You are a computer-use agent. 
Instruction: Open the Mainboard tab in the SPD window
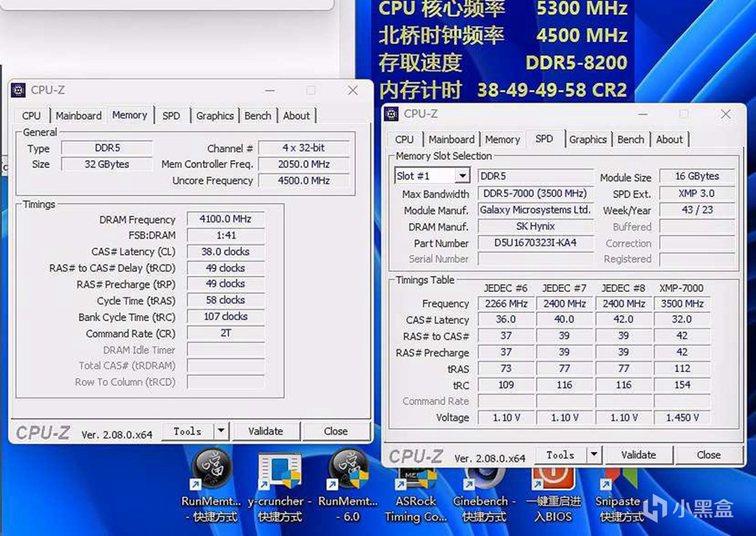(452, 139)
